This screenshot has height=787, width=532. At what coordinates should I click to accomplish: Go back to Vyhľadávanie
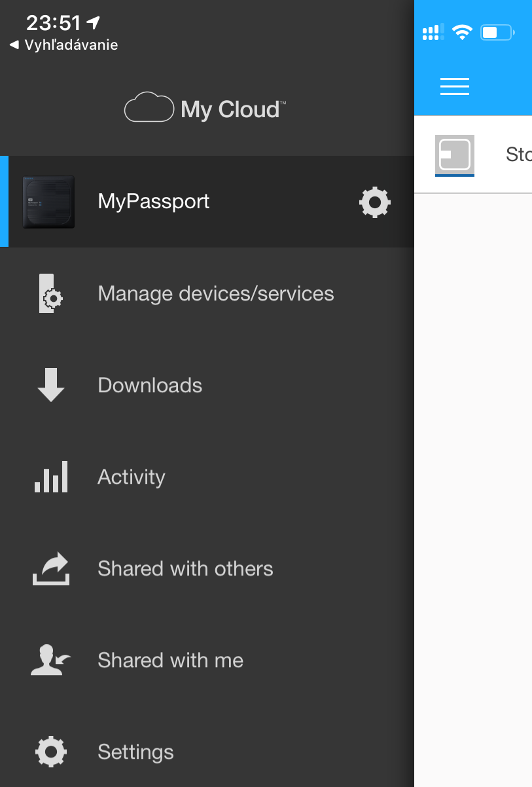(64, 45)
